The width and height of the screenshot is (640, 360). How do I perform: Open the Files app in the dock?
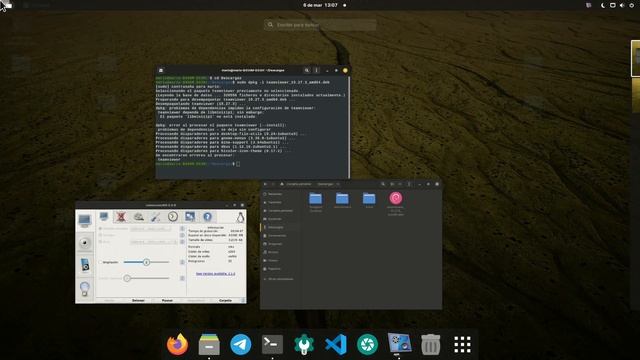pos(209,344)
